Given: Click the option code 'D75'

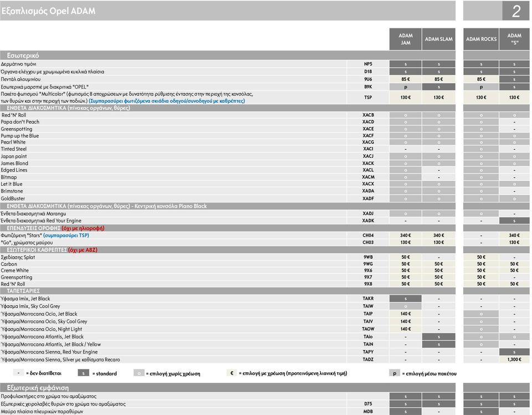Looking at the screenshot, I should click(x=368, y=404).
